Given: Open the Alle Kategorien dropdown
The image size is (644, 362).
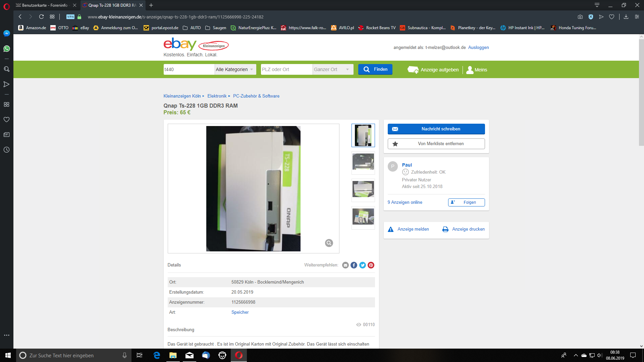Looking at the screenshot, I should [235, 69].
